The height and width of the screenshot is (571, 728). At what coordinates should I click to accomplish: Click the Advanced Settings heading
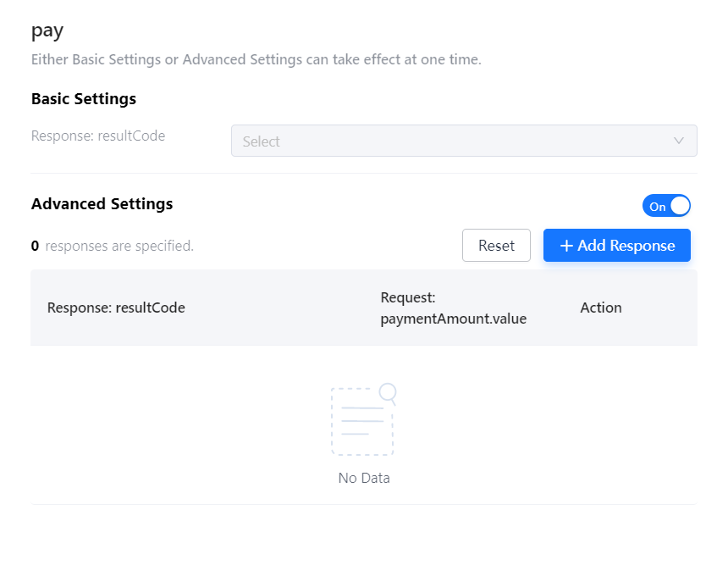[102, 204]
